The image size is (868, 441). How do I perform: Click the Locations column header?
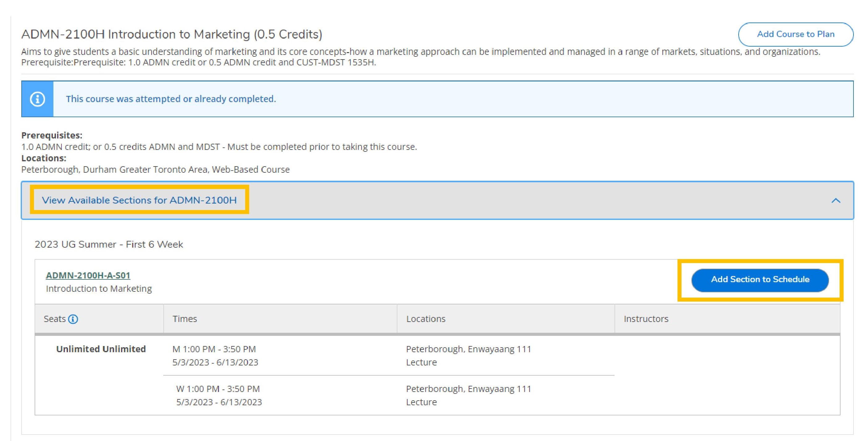click(426, 319)
